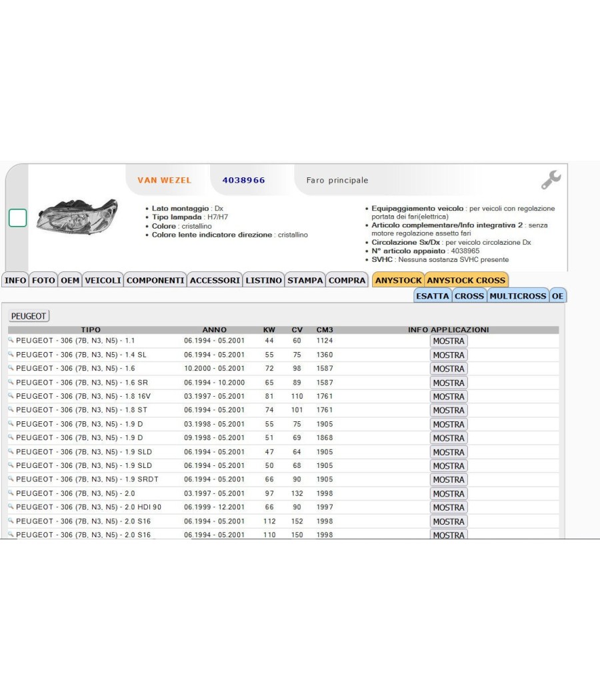
Task: Click MOSTRA for the 1.9 SLD 47 kW row
Action: [449, 452]
